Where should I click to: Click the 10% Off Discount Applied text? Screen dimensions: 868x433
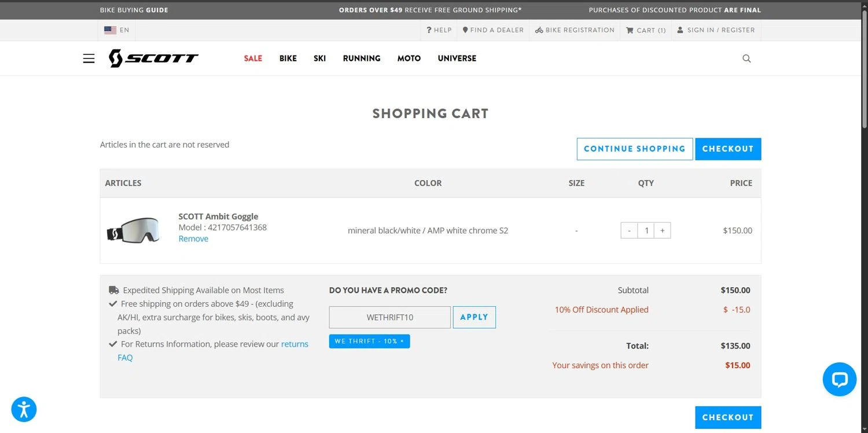602,310
